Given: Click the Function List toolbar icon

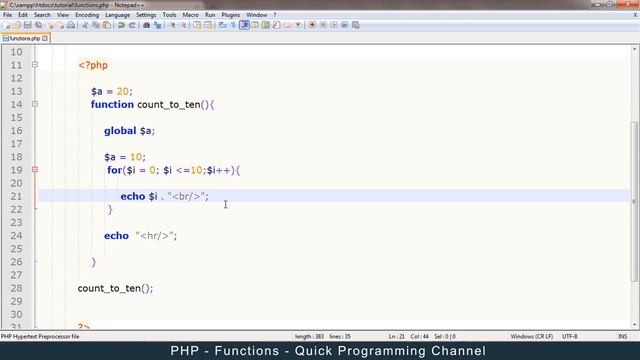Looking at the screenshot, I should pyautogui.click(x=276, y=25).
